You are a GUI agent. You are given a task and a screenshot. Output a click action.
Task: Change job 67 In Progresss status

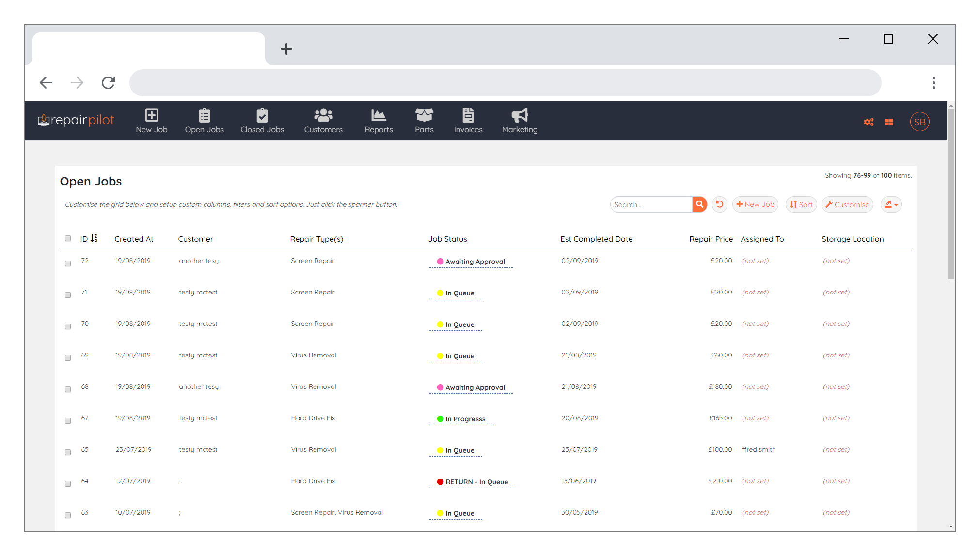[x=461, y=419]
